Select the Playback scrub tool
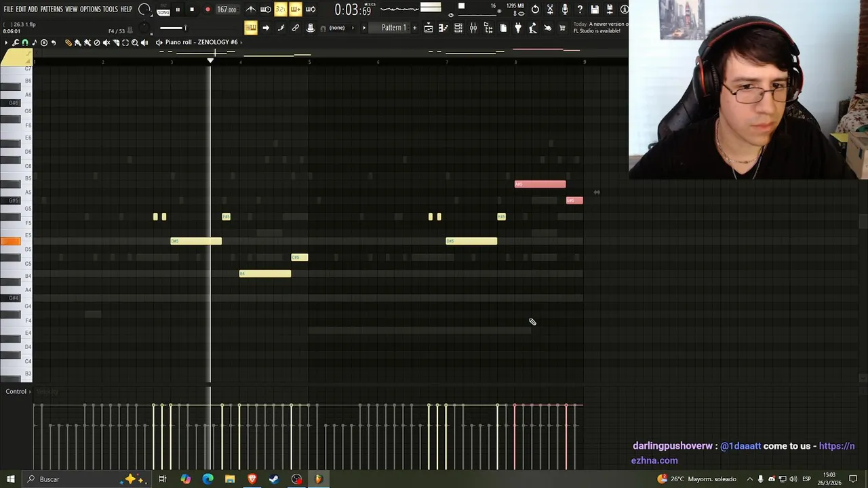The image size is (868, 488). pos(144,43)
